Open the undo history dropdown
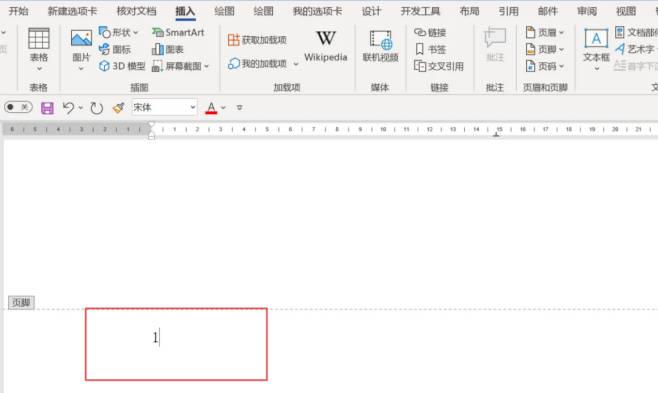Image resolution: width=658 pixels, height=393 pixels. [81, 108]
